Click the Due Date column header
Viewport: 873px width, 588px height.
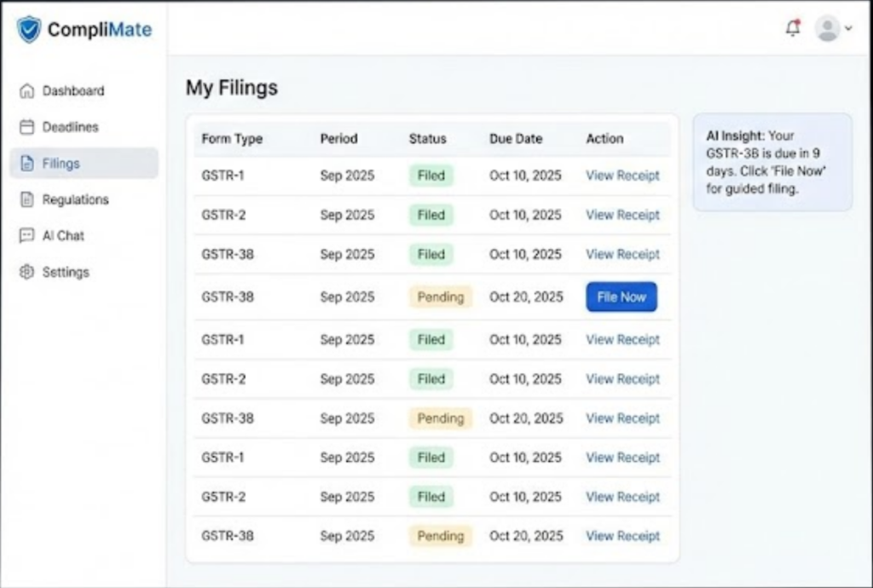point(516,139)
